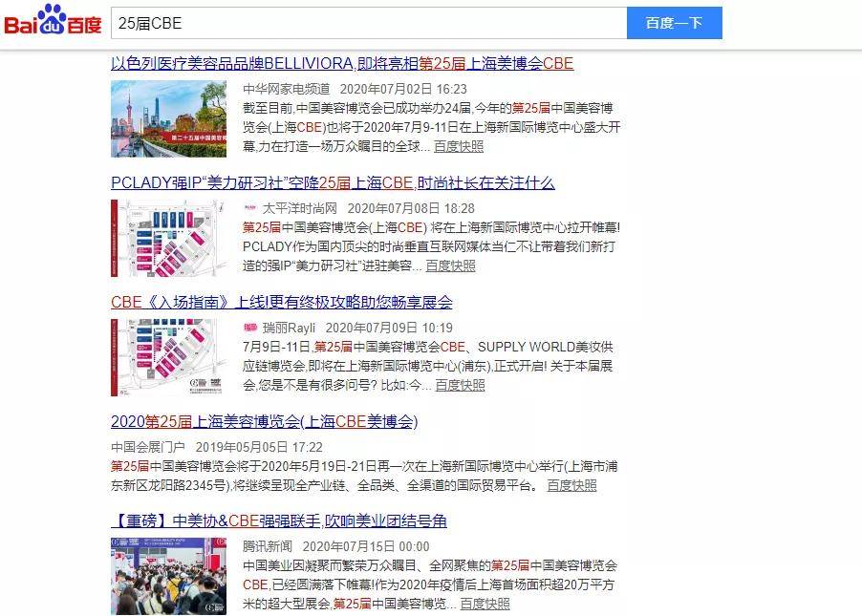This screenshot has height=616, width=862.
Task: Click the date 2019年05月05日 17:22
Action: 259,447
